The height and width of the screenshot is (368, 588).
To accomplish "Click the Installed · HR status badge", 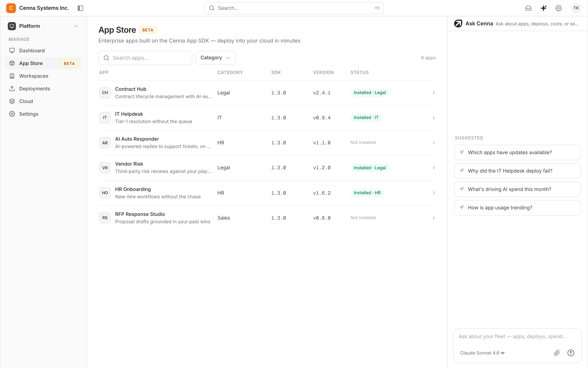I will (367, 193).
